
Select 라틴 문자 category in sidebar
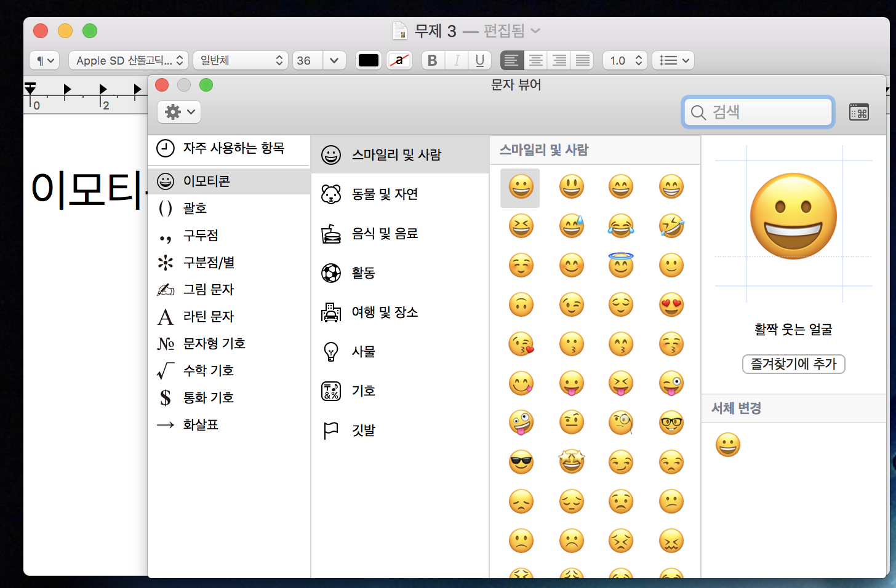[x=229, y=316]
